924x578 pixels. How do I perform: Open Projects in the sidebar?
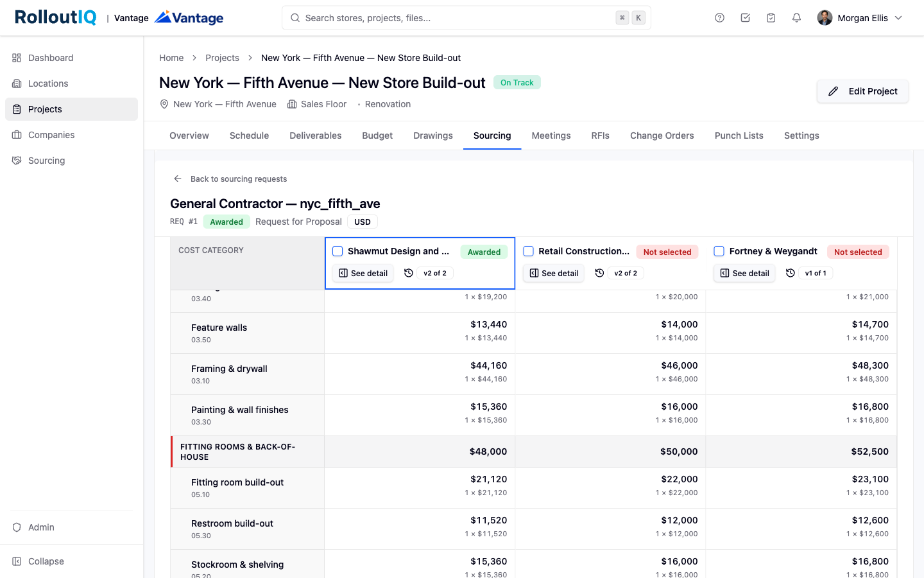tap(71, 109)
